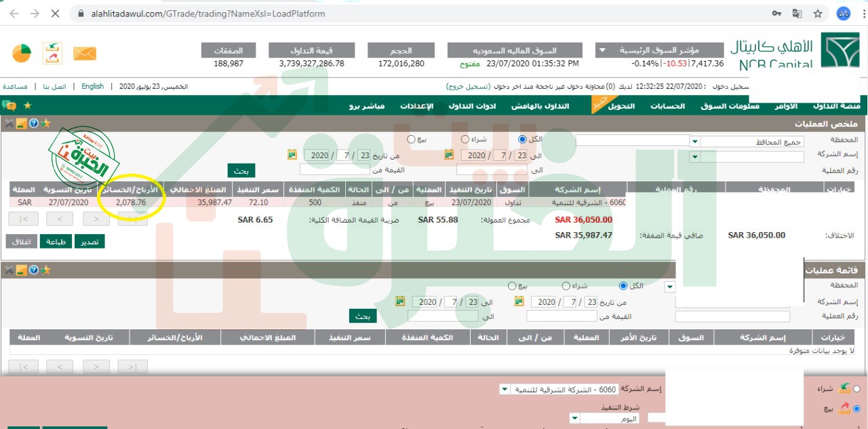
Task: Click the English language link
Action: click(92, 87)
